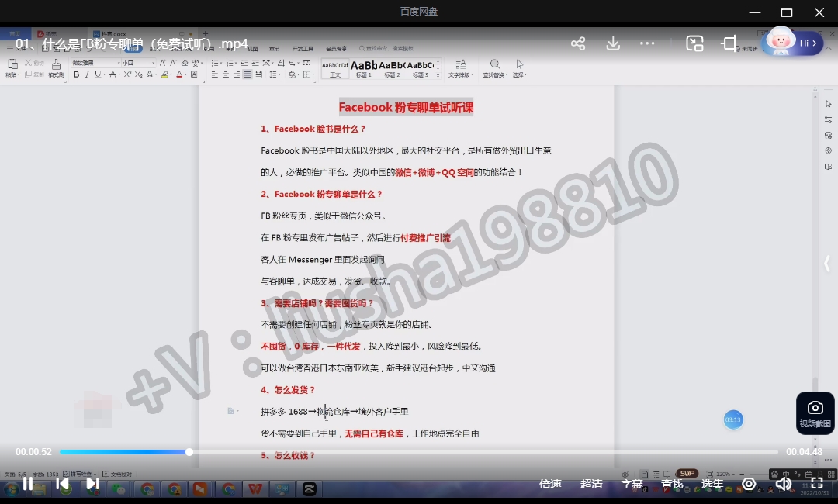The width and height of the screenshot is (838, 504).
Task: Click the strikethrough icon in WPS ribbon
Action: (113, 74)
